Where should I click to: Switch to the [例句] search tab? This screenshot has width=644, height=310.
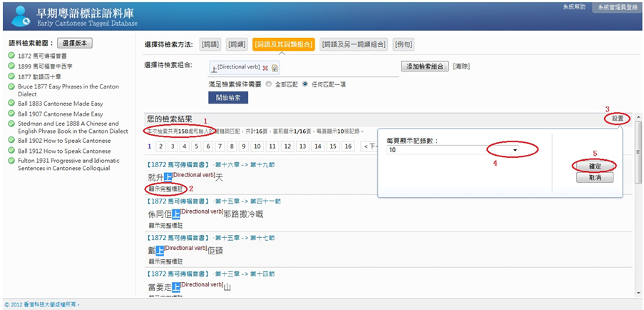coord(404,44)
